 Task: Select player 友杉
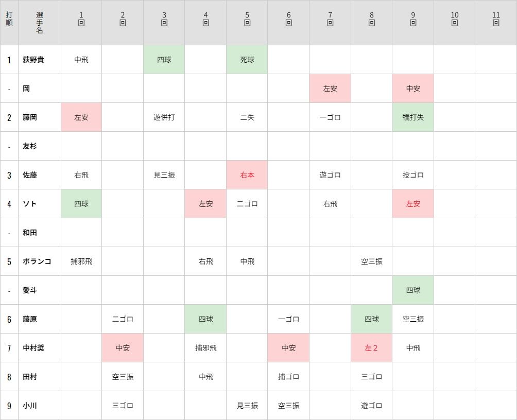(x=30, y=146)
